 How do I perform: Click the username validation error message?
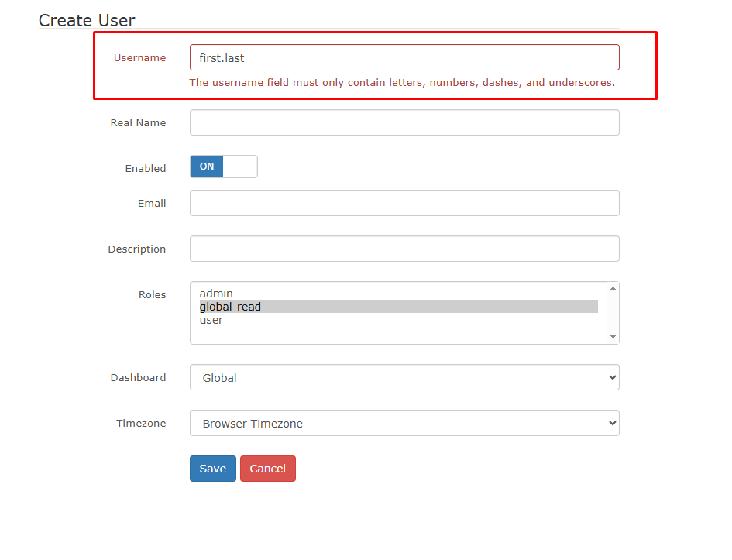[x=402, y=82]
